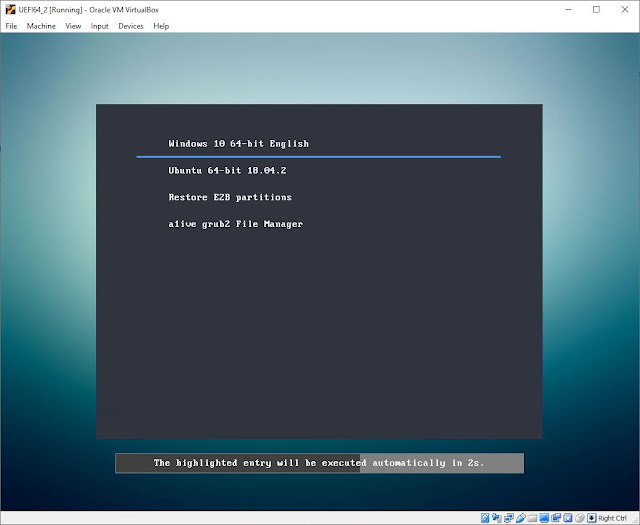This screenshot has width=640, height=525.
Task: Select Restore E2B partitions entry
Action: tap(230, 197)
